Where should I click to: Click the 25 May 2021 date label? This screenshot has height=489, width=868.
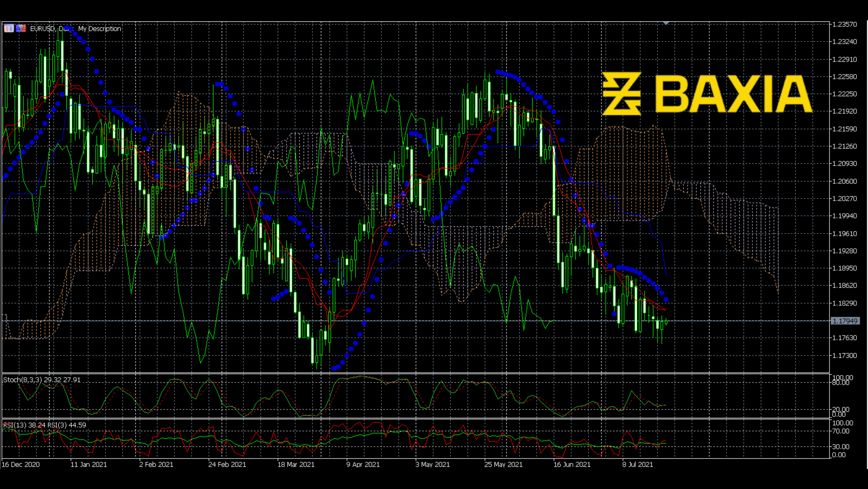(503, 464)
